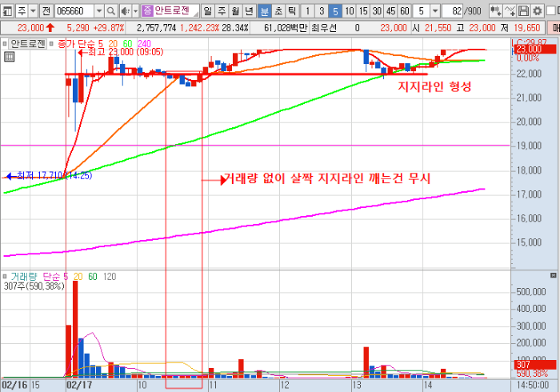Click the red 23,000 price tag on axis

534,49
